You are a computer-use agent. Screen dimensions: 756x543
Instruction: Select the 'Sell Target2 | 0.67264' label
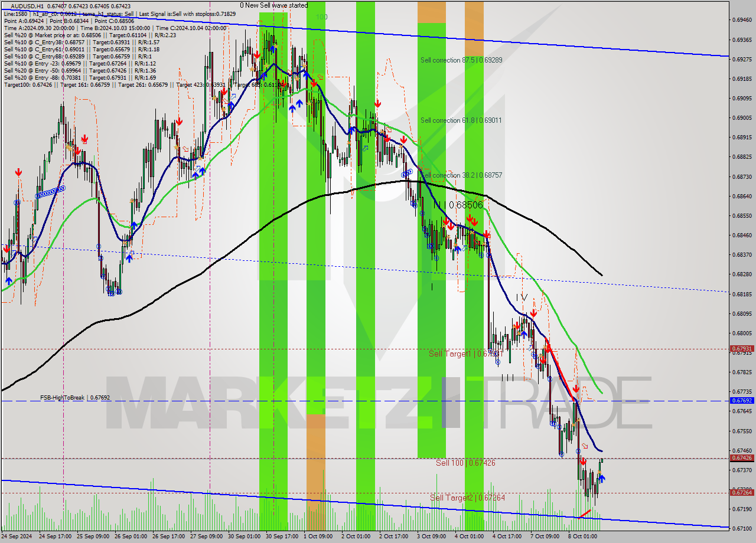point(468,498)
